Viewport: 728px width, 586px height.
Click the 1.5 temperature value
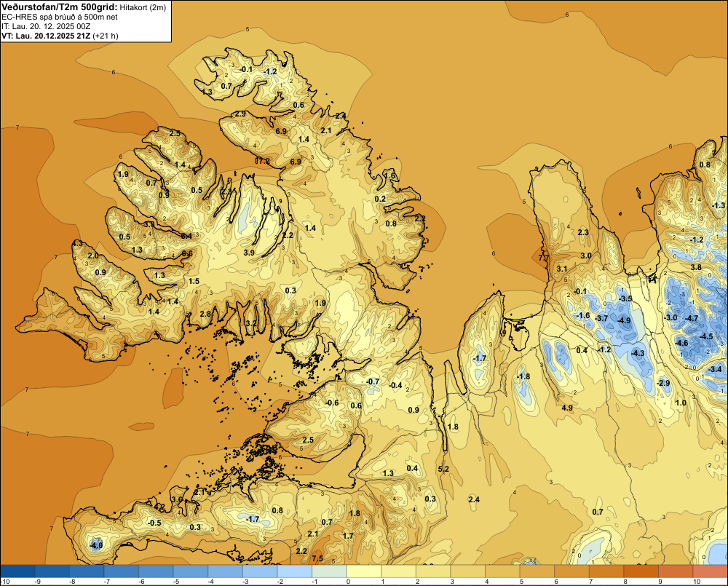click(194, 281)
